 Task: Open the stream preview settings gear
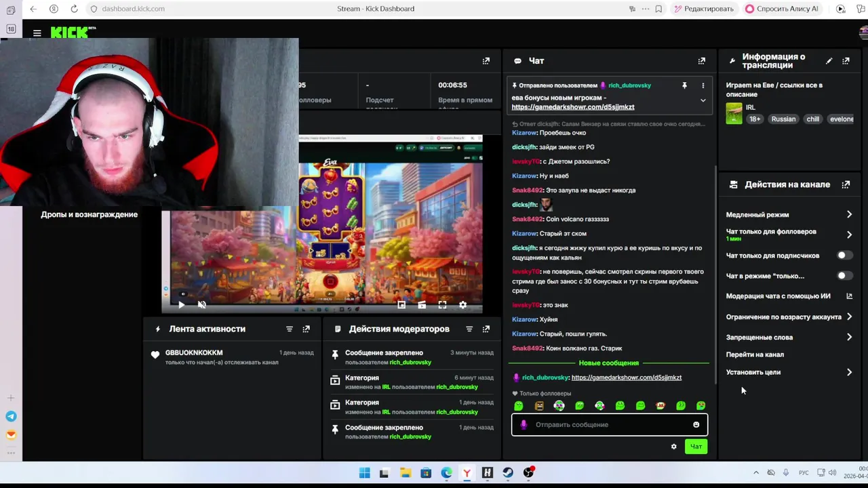[462, 305]
